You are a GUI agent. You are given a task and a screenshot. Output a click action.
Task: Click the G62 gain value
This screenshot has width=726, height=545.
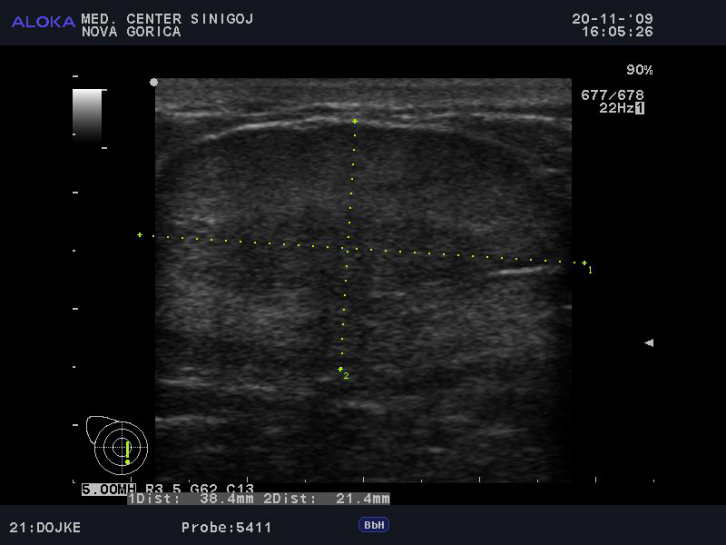pyautogui.click(x=203, y=489)
